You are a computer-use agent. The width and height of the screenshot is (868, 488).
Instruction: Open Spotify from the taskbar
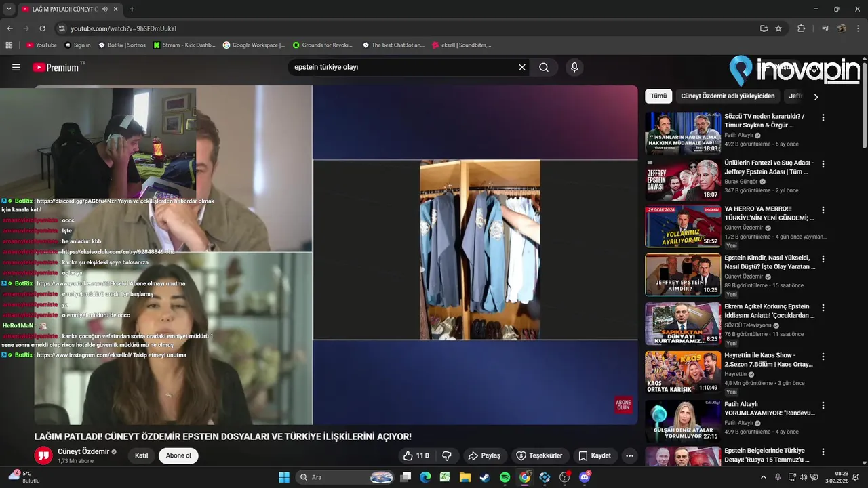point(505,477)
